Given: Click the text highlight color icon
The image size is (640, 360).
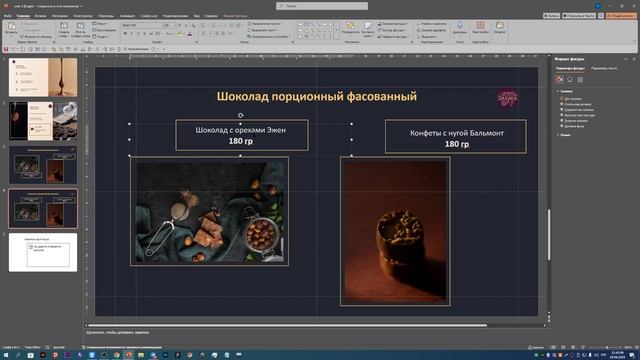Looking at the screenshot, I should pyautogui.click(x=179, y=34).
